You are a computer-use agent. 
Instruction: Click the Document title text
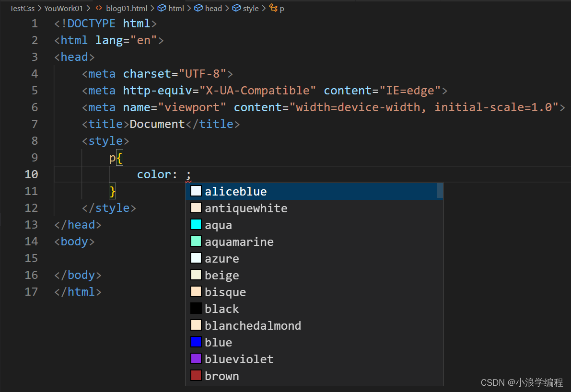(157, 124)
